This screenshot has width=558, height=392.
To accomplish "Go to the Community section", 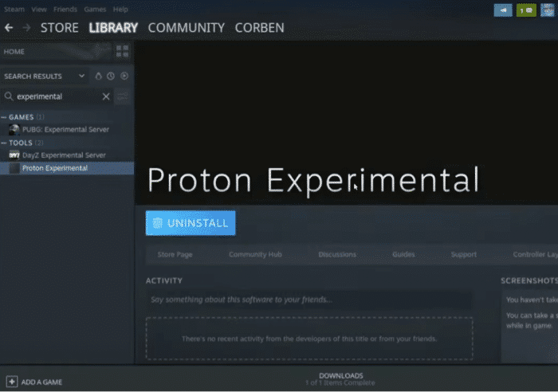I will pos(186,28).
